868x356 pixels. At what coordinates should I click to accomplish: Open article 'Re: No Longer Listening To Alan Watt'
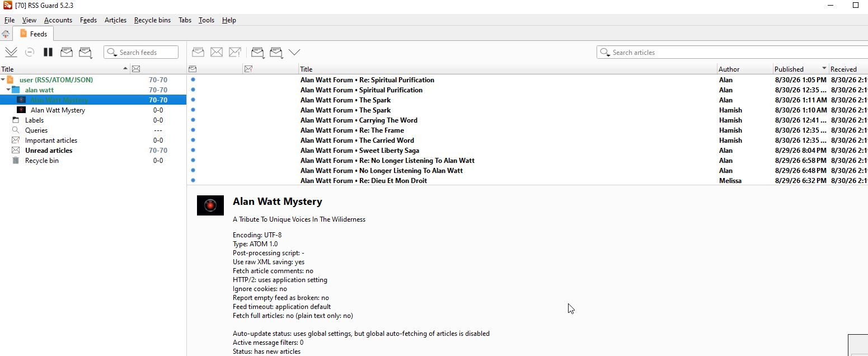coord(387,160)
